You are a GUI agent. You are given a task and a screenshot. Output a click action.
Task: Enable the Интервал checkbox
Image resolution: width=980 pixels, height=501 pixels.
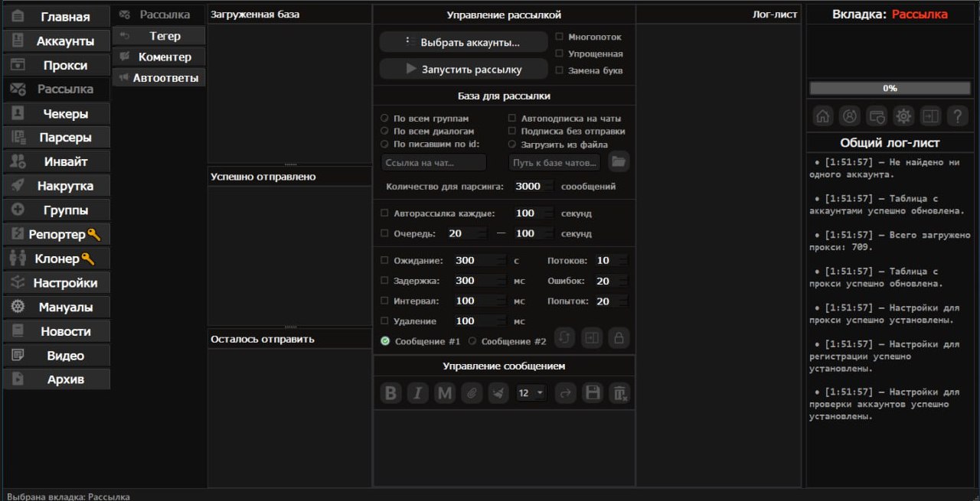coord(384,301)
